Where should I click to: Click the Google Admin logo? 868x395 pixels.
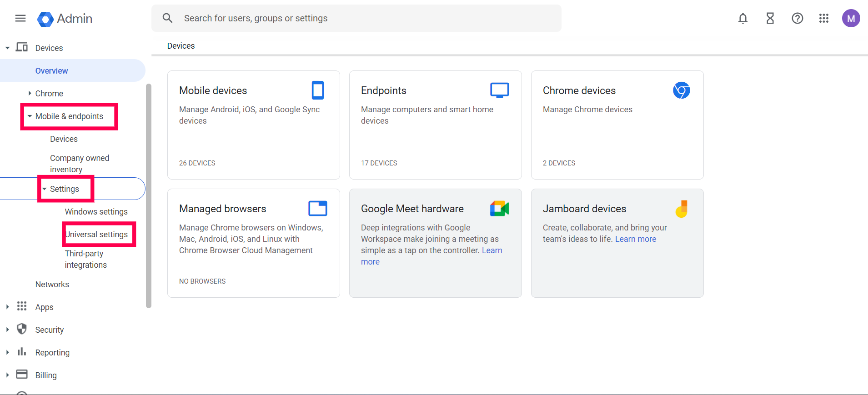point(65,19)
